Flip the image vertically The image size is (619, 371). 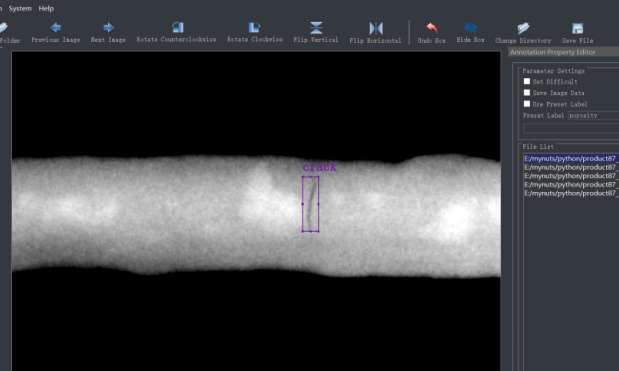click(x=315, y=32)
